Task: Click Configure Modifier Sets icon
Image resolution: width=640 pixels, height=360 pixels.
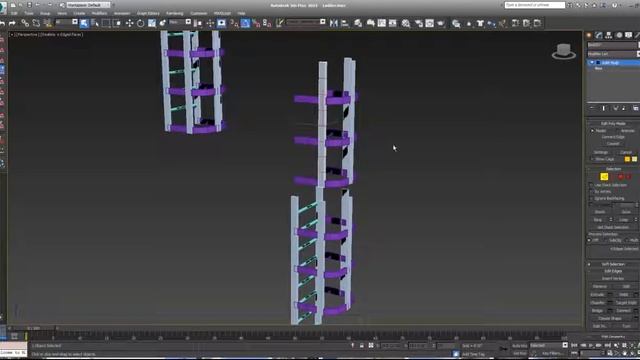Action: pos(636,108)
